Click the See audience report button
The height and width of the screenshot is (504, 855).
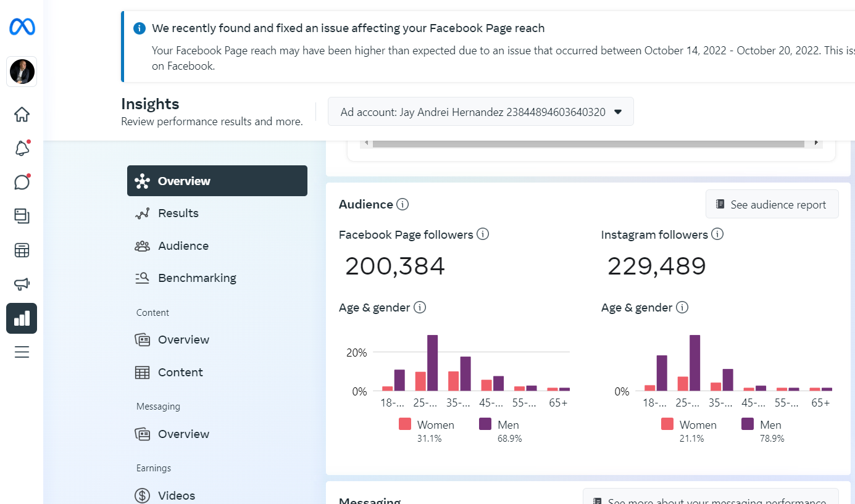coord(772,205)
